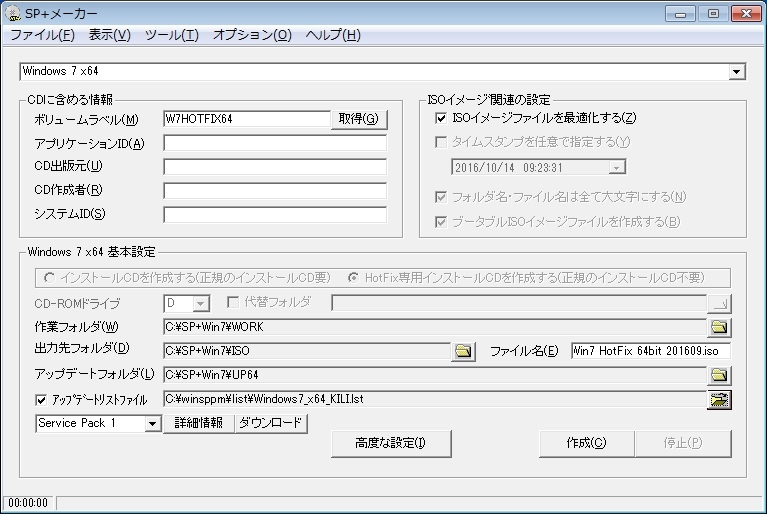Click the 詳細情報 button
767x514 pixels.
click(199, 423)
